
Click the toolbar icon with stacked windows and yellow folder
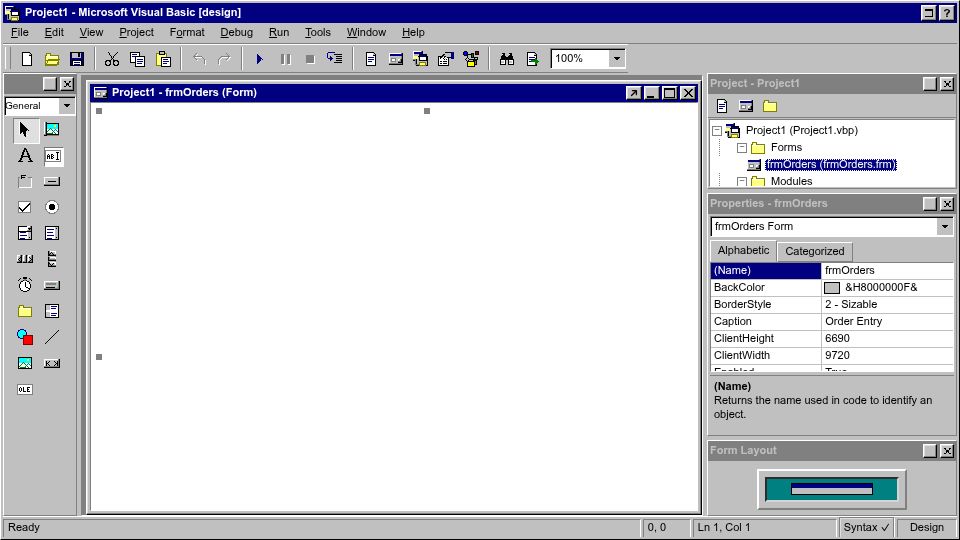coord(421,59)
